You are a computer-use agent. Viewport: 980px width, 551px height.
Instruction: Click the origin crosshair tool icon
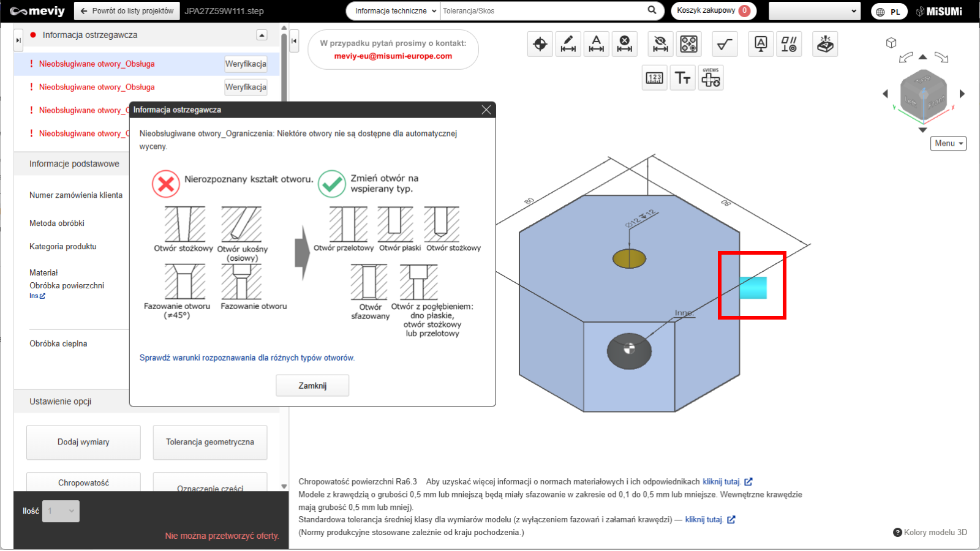pos(540,44)
